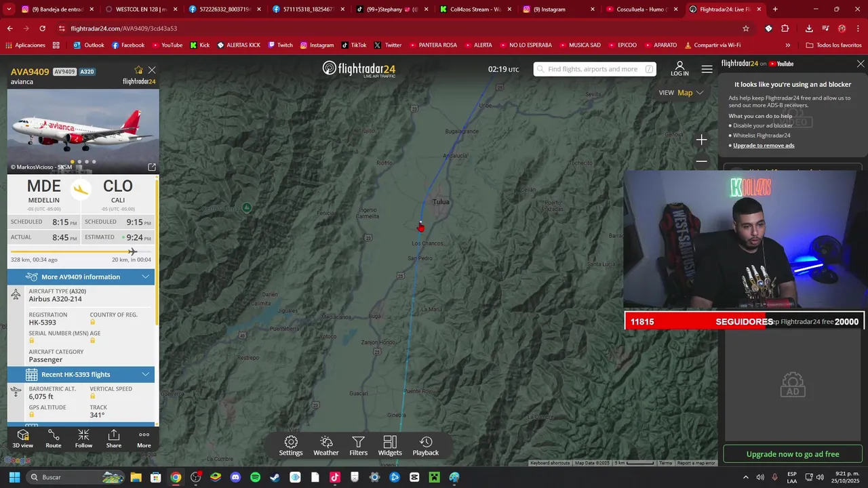Show the flight Route
The height and width of the screenshot is (488, 868).
click(54, 439)
